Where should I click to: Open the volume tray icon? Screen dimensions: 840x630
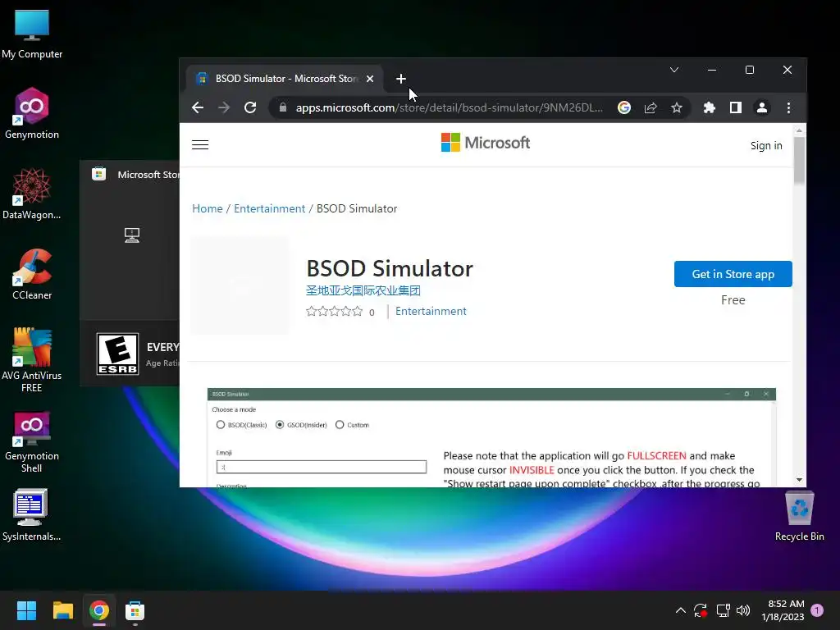743,610
